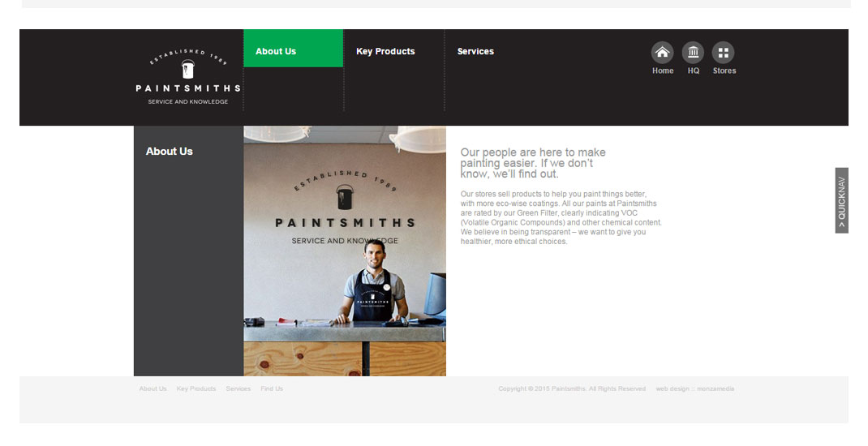Open the Services menu item
868x446 pixels.
pos(475,51)
